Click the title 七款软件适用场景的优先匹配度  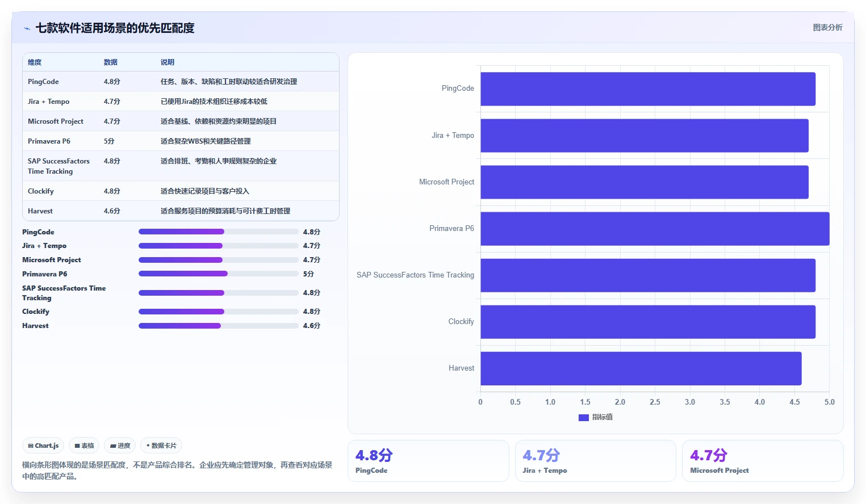(115, 28)
